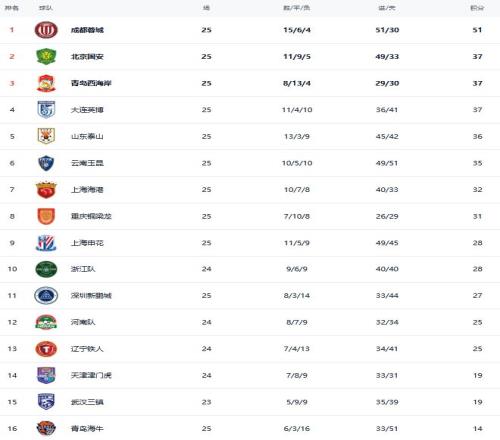Select the 排名 column header

(12, 8)
